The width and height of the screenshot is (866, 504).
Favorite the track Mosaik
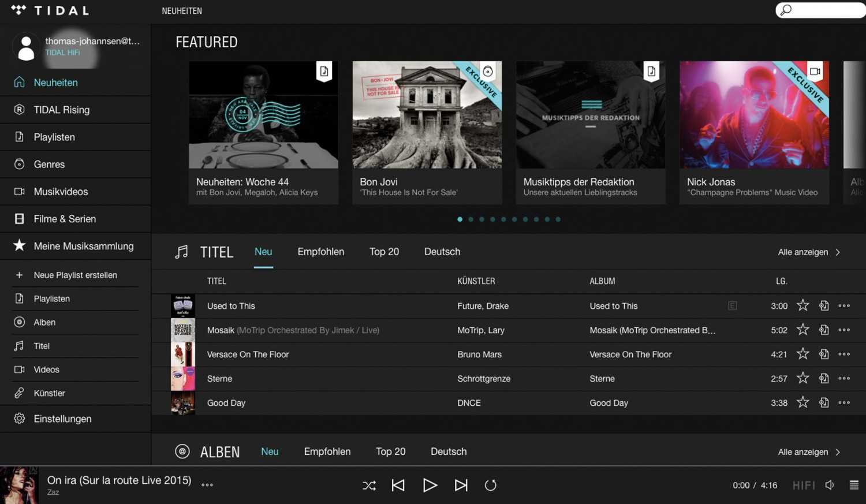[x=802, y=330]
